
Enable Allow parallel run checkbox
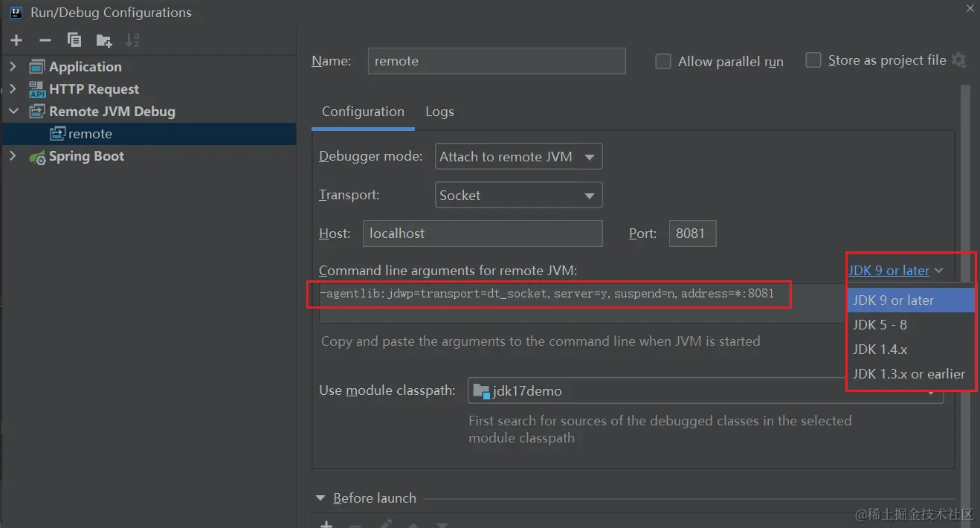pyautogui.click(x=663, y=62)
